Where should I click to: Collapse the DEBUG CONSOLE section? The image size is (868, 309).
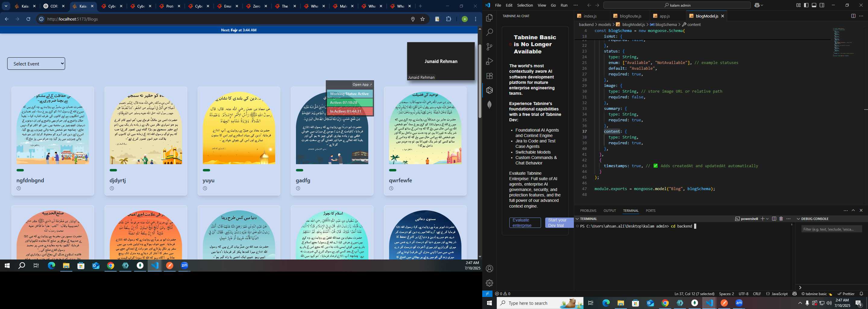tap(799, 219)
